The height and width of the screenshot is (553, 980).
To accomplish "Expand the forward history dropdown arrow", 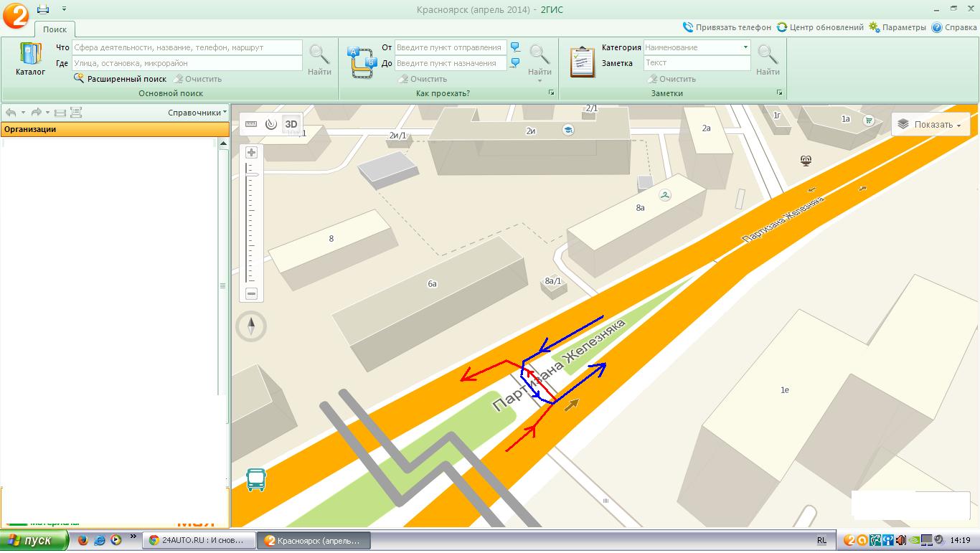I will pos(48,113).
